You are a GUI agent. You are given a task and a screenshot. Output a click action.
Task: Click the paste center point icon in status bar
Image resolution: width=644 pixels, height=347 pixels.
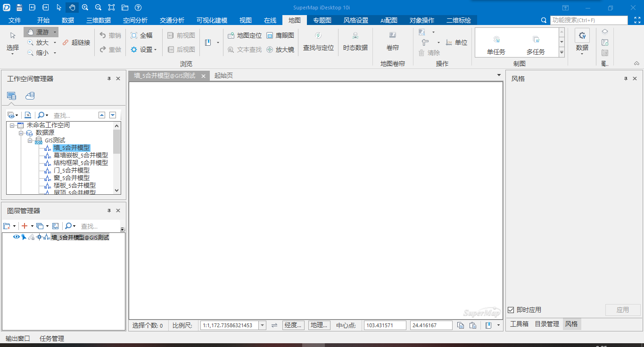pos(473,325)
